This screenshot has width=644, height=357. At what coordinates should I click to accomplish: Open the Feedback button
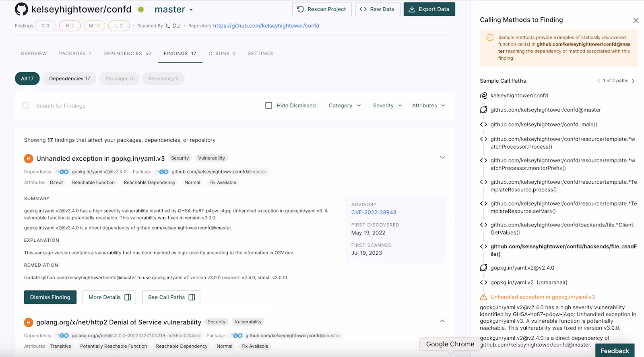[x=615, y=351]
